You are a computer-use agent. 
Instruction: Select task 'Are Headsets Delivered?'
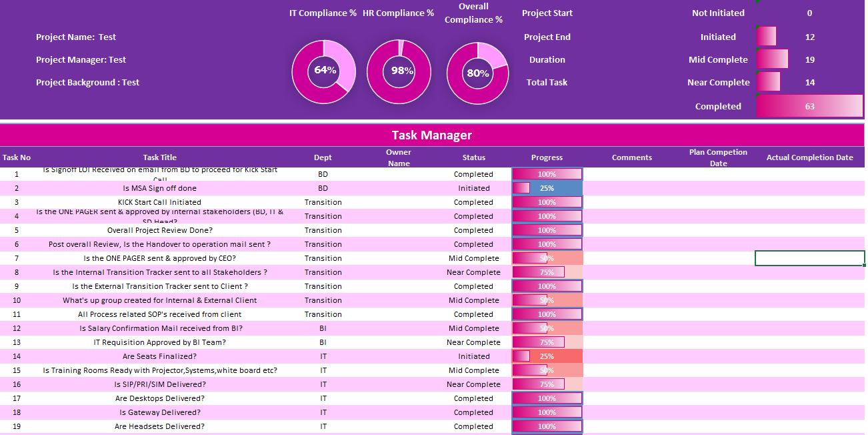click(x=160, y=426)
